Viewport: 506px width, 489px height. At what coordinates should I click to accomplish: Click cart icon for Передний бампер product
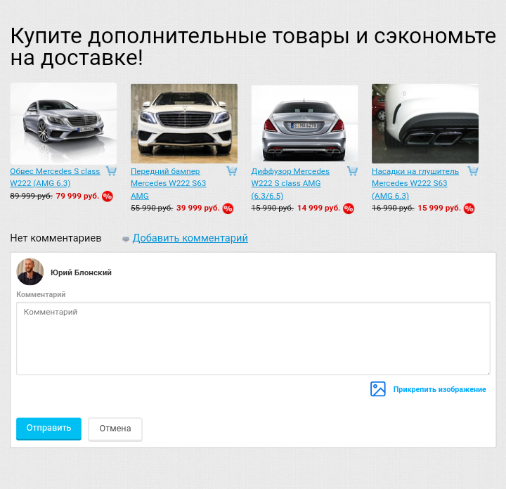point(232,171)
